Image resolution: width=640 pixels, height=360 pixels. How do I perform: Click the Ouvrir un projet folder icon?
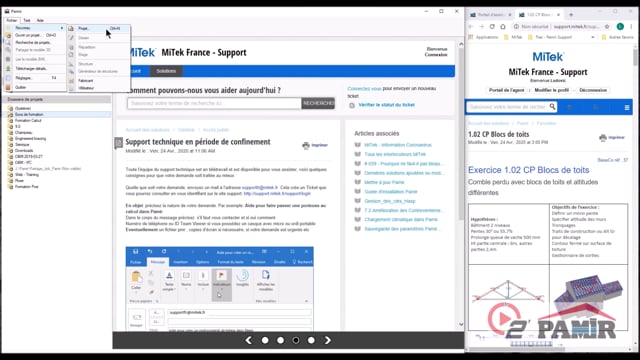[x=8, y=35]
